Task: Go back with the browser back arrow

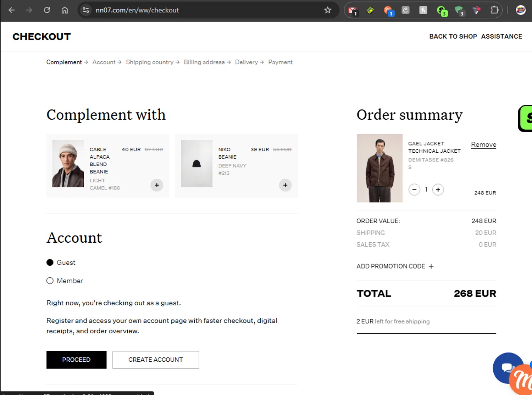Action: (11, 10)
